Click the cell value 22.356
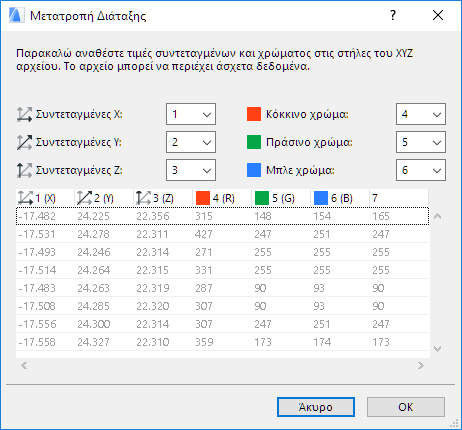 pyautogui.click(x=153, y=216)
